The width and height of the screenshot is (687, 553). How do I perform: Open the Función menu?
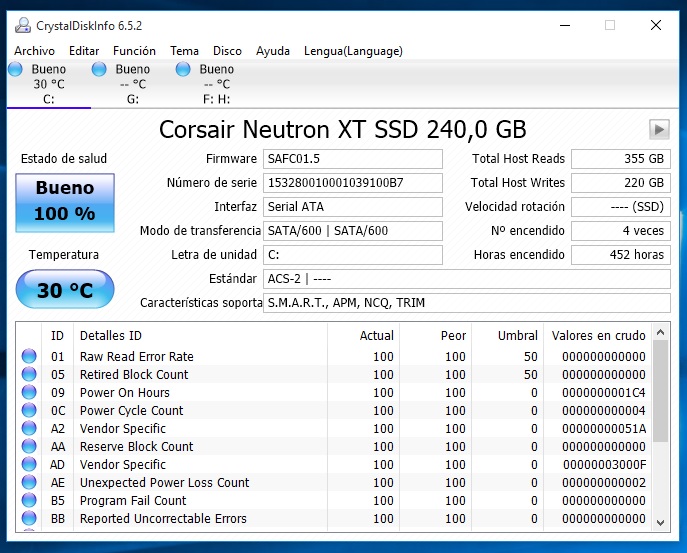click(134, 51)
